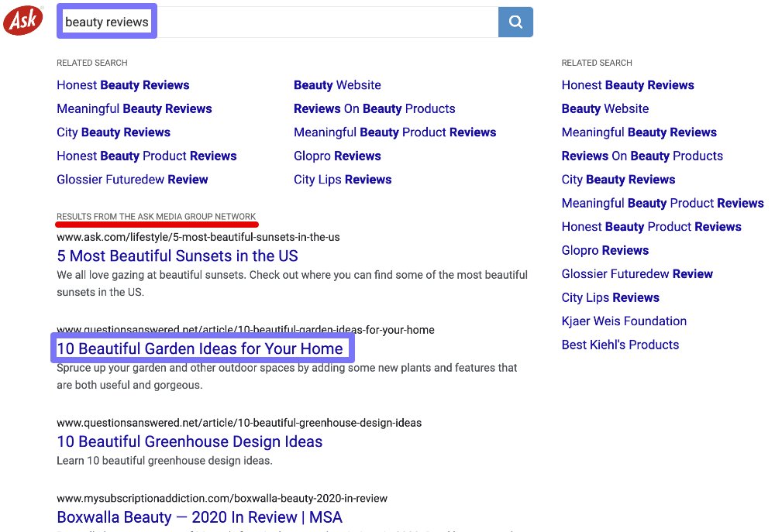This screenshot has height=532, width=775.
Task: Open Beauty Website in middle related searches
Action: coord(338,85)
